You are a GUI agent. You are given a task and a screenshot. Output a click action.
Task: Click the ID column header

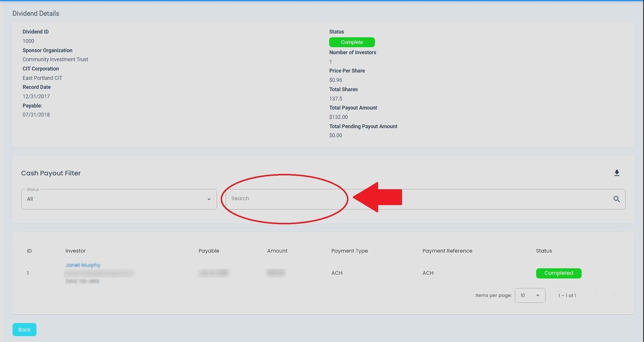point(29,251)
